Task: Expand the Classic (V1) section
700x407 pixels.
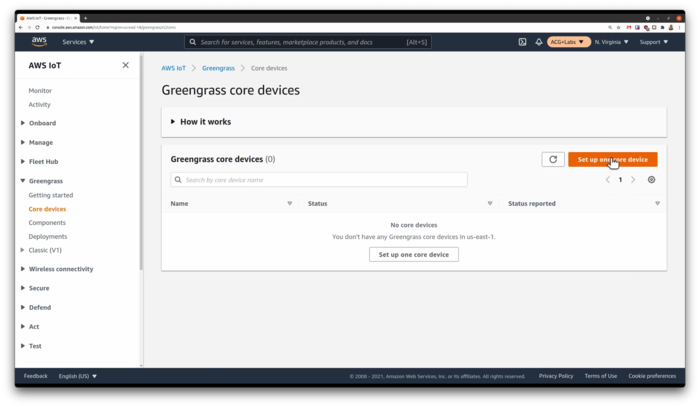Action: pos(23,250)
